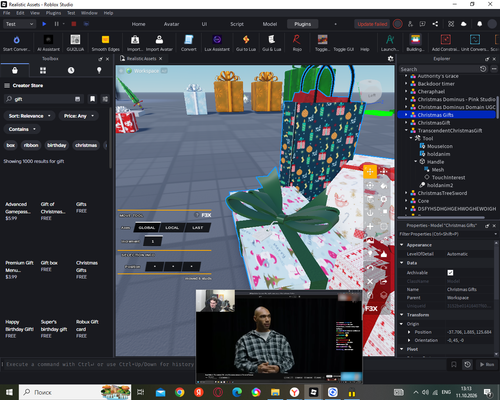Expand the Christmas Gifts tree node

click(x=406, y=115)
